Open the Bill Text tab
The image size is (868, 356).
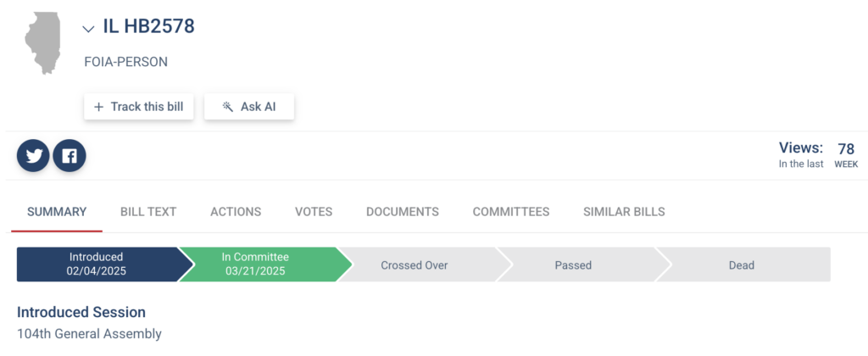(x=148, y=212)
